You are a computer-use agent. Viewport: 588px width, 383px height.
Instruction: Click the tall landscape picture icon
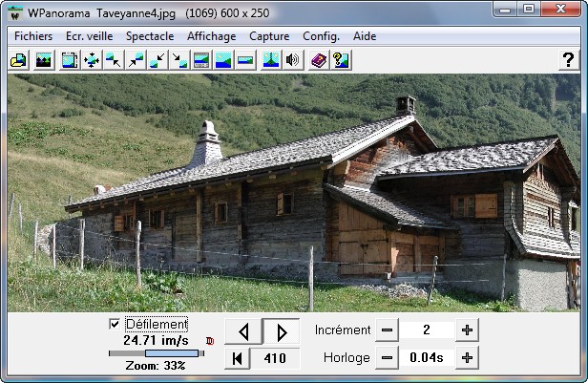coord(223,60)
